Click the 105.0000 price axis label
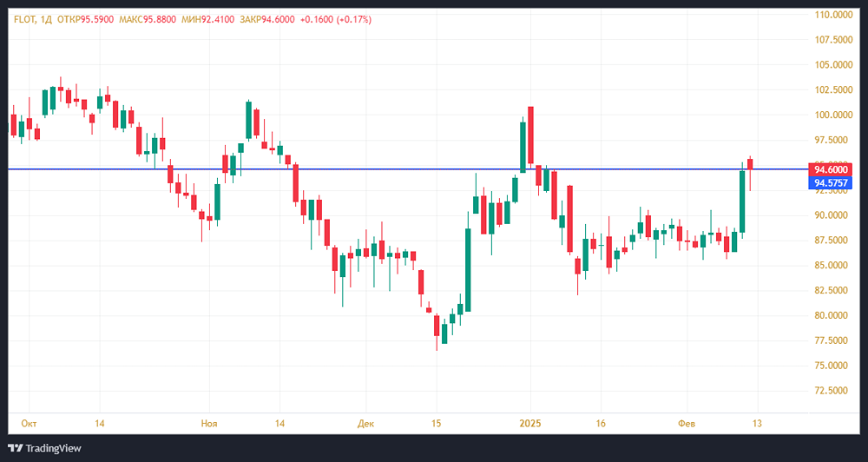This screenshot has height=462, width=868. pyautogui.click(x=833, y=65)
